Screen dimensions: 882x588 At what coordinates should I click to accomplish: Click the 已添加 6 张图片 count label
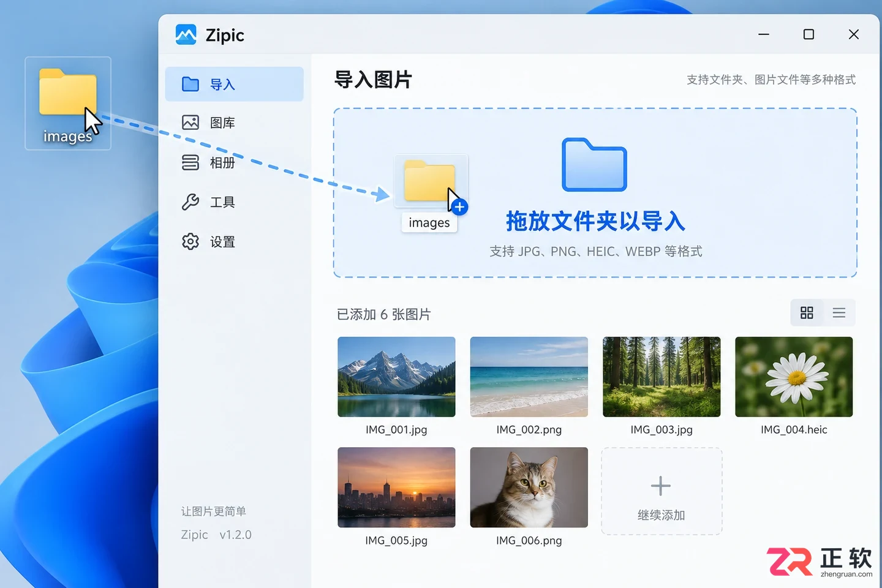[x=384, y=314]
